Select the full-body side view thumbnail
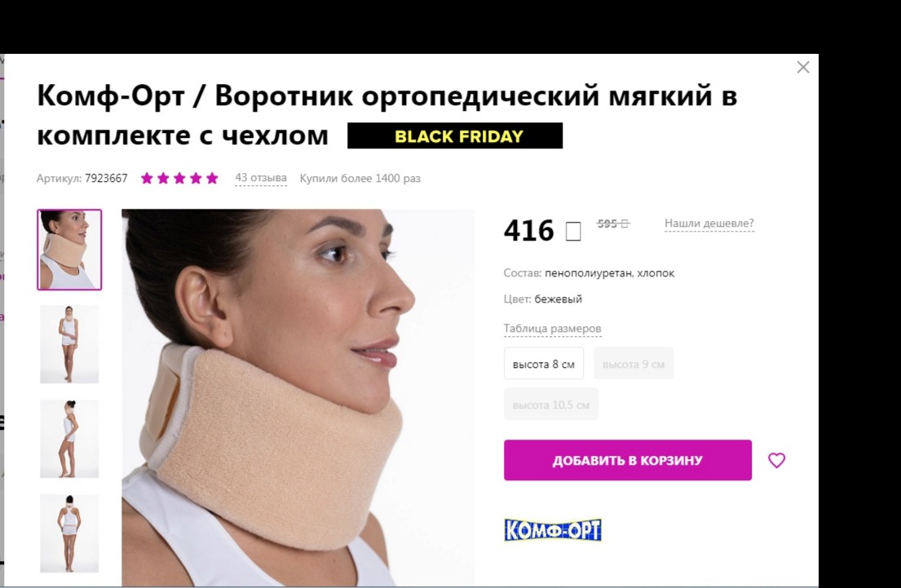 pos(69,439)
